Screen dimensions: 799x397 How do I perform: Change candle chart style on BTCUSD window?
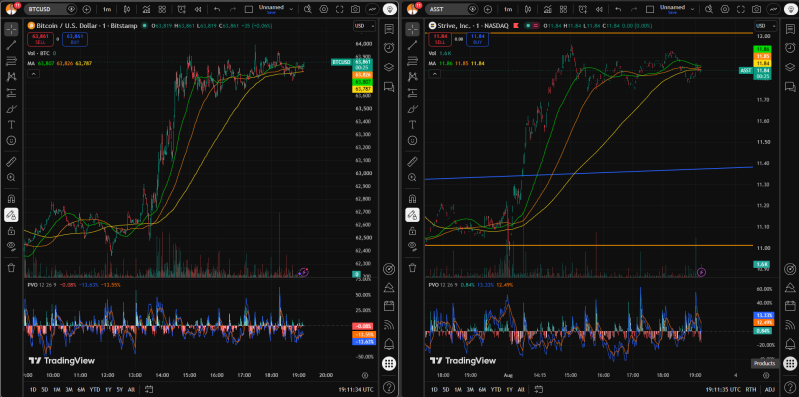pos(127,9)
